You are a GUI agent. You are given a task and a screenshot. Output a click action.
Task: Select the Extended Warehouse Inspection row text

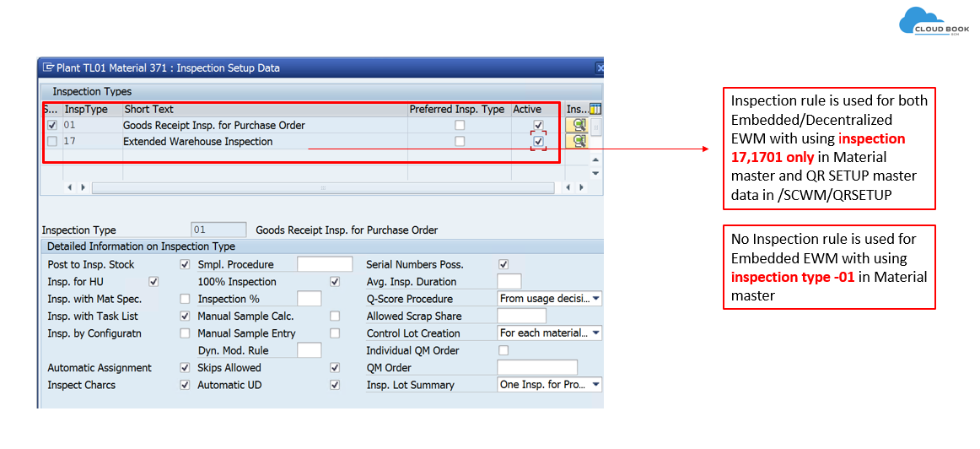[197, 142]
